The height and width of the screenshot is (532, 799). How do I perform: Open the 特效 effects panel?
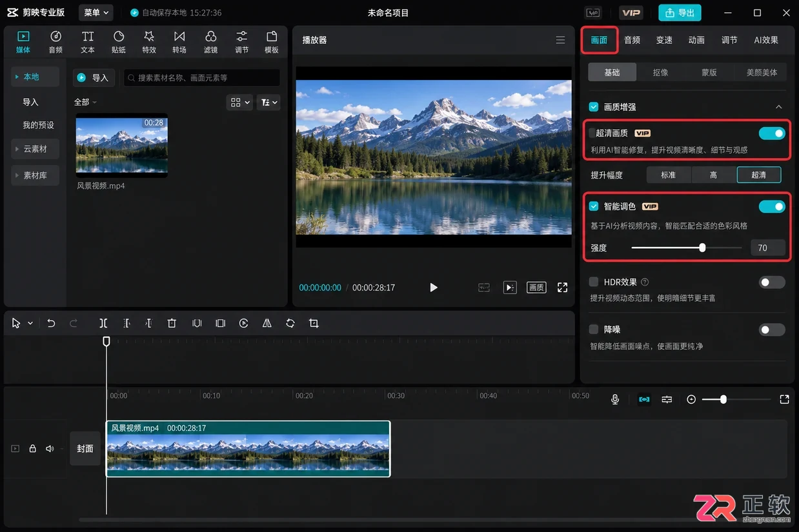pos(149,42)
